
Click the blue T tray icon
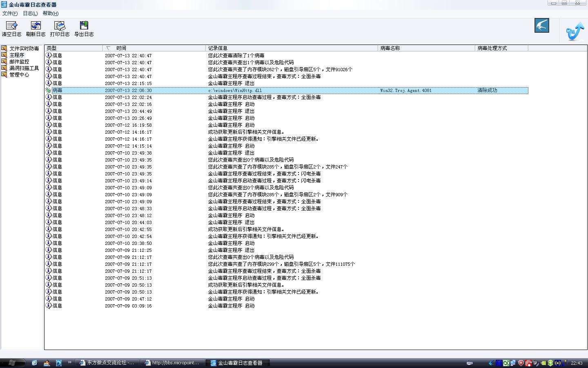499,363
